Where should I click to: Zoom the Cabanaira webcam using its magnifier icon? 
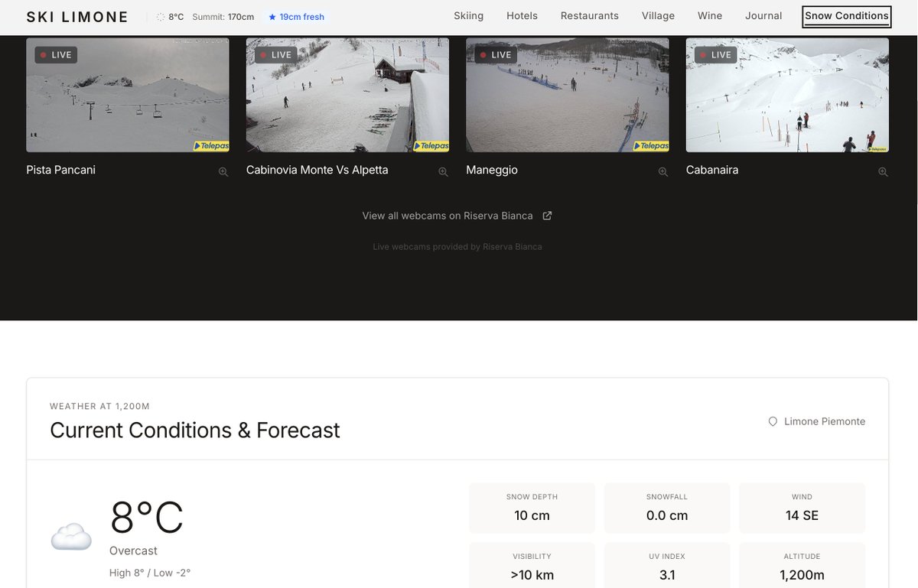pos(883,172)
